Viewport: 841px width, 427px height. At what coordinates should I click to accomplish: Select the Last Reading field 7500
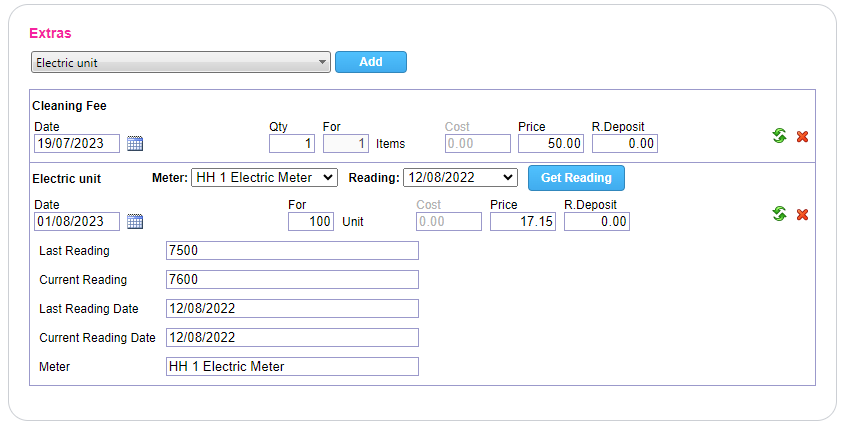292,250
